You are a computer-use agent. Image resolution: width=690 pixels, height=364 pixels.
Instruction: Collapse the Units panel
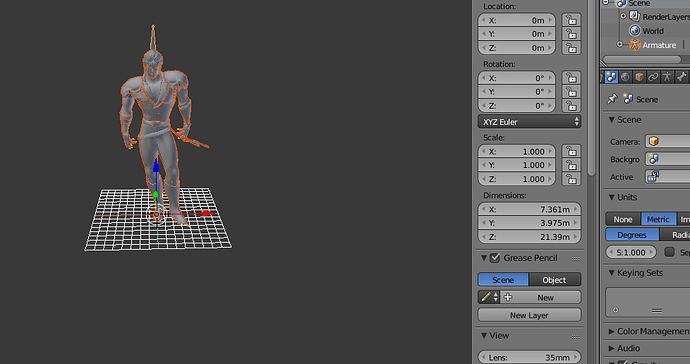[x=611, y=197]
